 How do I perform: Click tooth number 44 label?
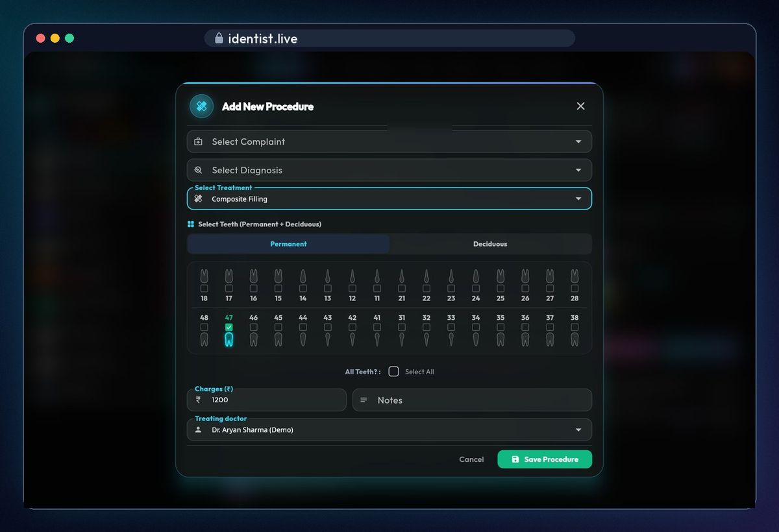[x=303, y=318]
